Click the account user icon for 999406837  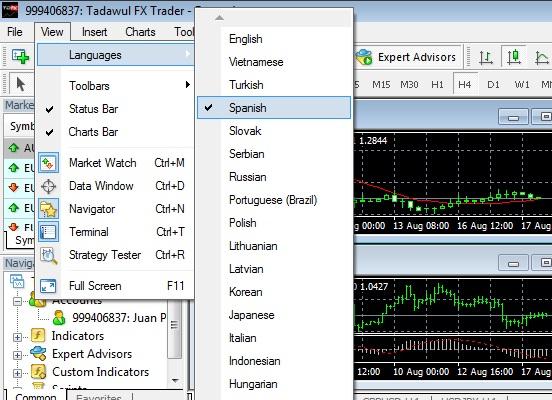[x=59, y=318]
